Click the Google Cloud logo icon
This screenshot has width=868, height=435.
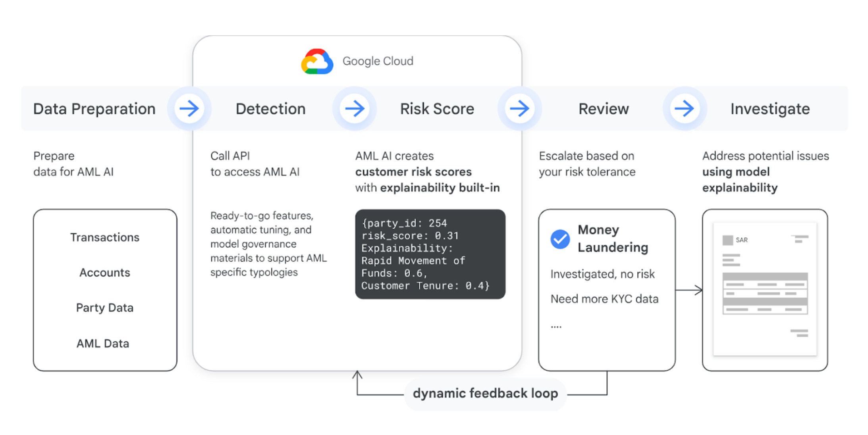317,62
